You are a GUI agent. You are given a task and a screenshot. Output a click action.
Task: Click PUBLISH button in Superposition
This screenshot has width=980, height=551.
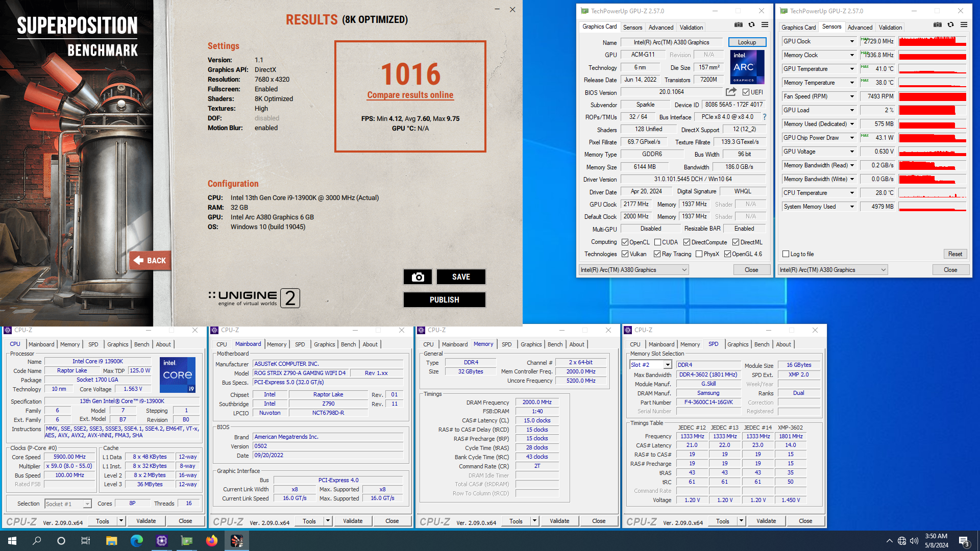[444, 299]
